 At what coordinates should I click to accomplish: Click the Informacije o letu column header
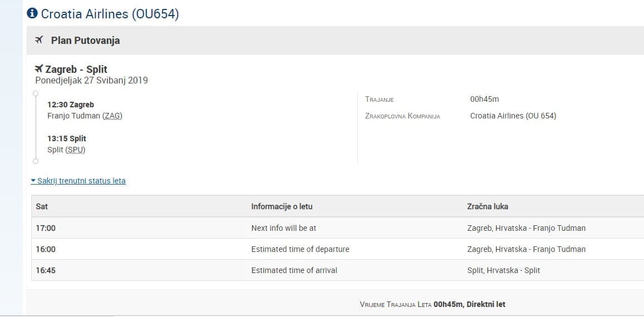tap(282, 206)
